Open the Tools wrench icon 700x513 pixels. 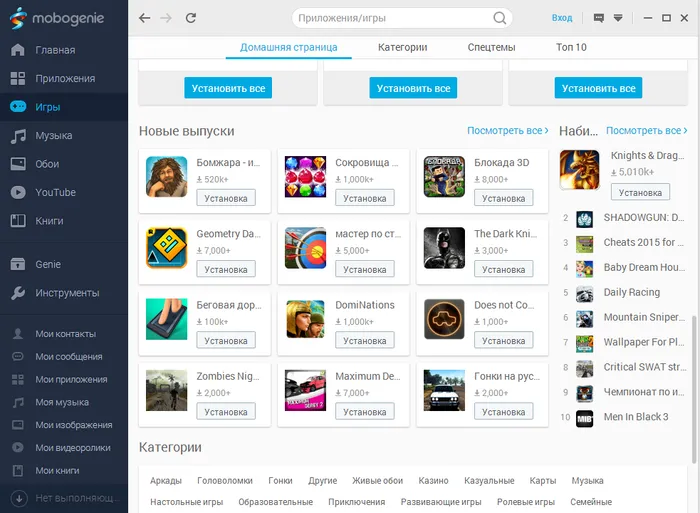[18, 293]
